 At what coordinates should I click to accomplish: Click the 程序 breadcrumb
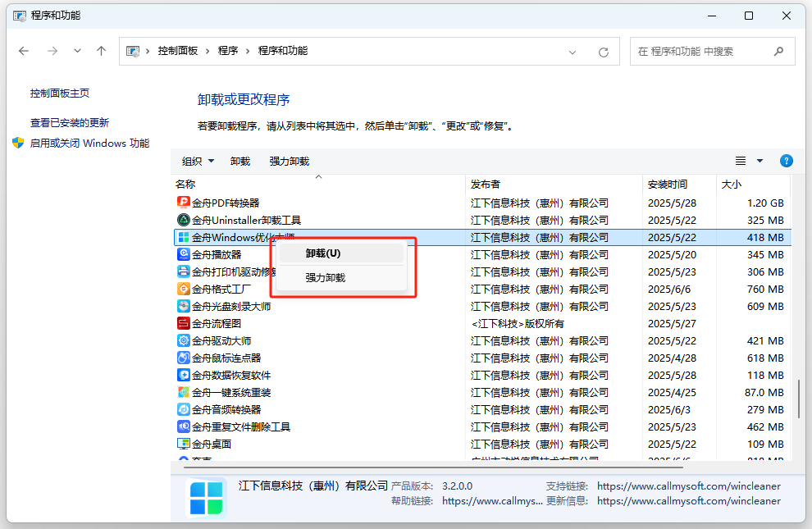tap(228, 51)
